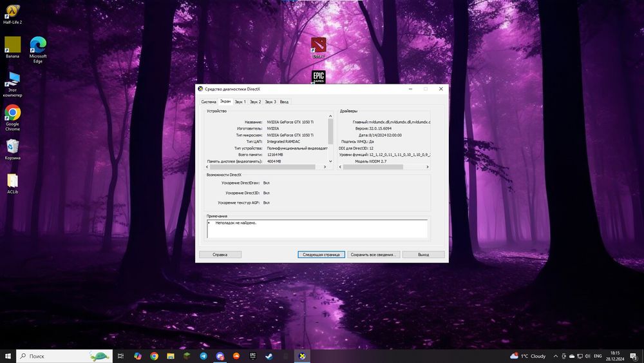Select the Microsoft Edge desktop icon
Viewport: 644px width, 363px height.
[38, 50]
